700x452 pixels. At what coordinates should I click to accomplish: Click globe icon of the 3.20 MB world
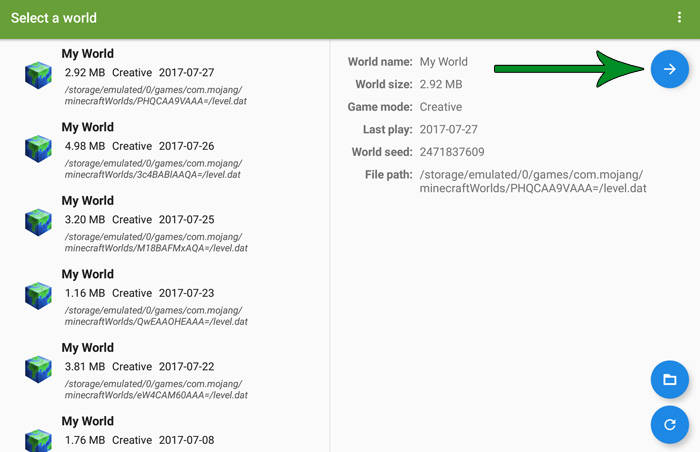click(38, 222)
